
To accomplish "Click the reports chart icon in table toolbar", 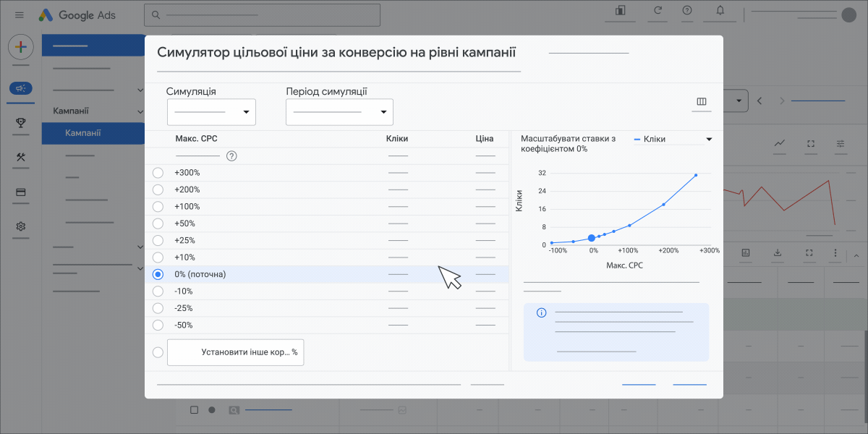I will tap(746, 253).
